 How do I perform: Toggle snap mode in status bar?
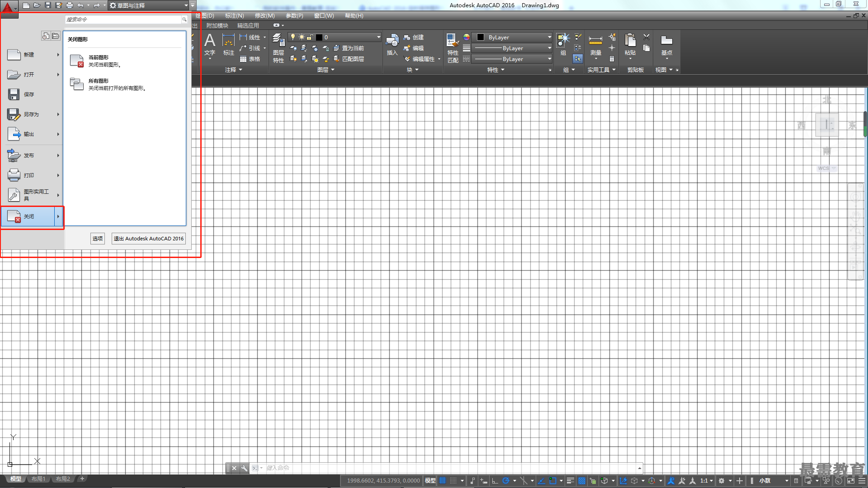coord(453,481)
